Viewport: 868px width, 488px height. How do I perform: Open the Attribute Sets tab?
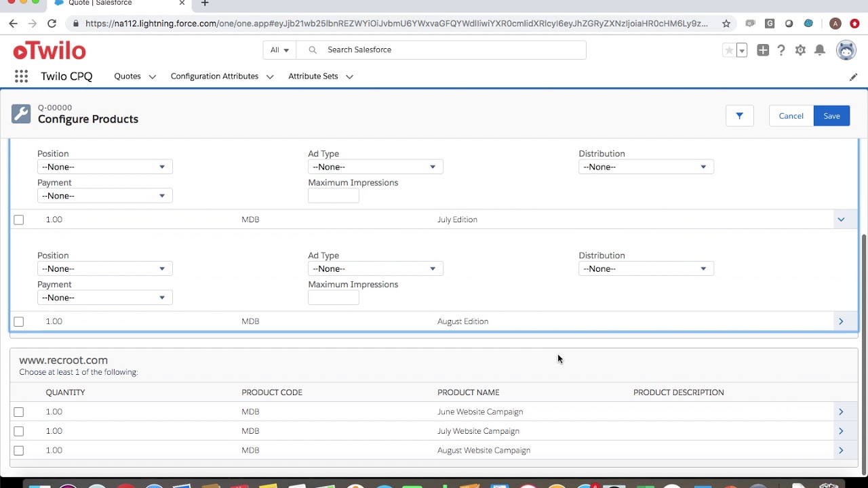pyautogui.click(x=313, y=77)
